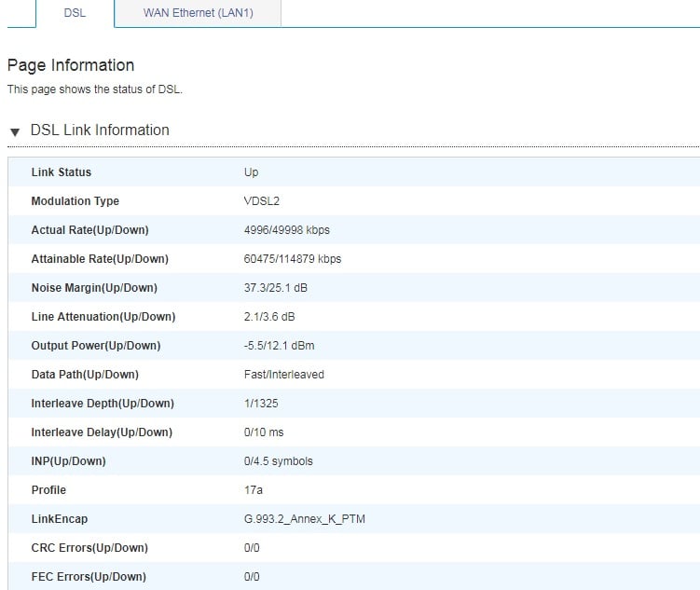
Task: Select the FEC Errors(Up/Down) label
Action: pyautogui.click(x=89, y=577)
